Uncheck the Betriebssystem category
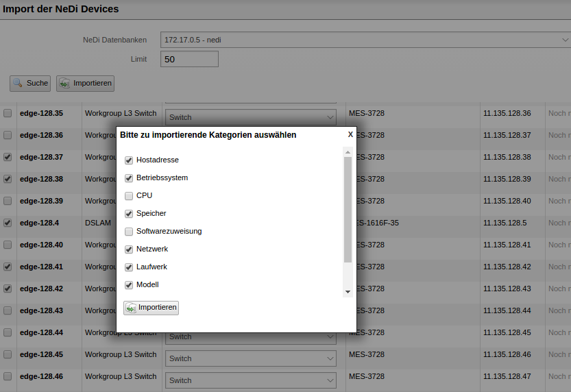This screenshot has width=571, height=392. [x=129, y=178]
